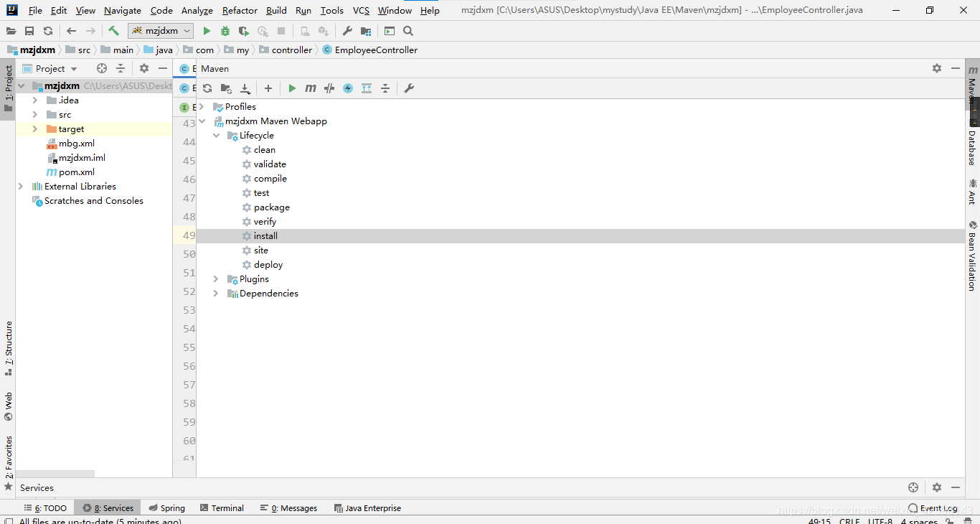This screenshot has height=524, width=980.
Task: Open the Tools menu
Action: (x=331, y=11)
